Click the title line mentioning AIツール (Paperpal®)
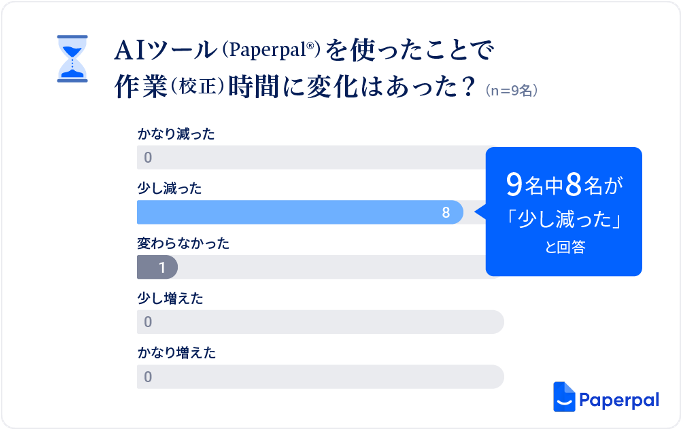 pos(303,49)
